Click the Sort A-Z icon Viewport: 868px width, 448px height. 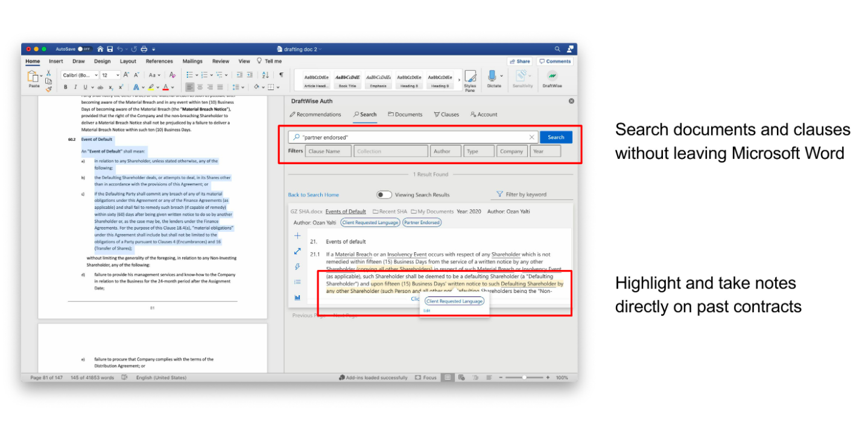[265, 75]
